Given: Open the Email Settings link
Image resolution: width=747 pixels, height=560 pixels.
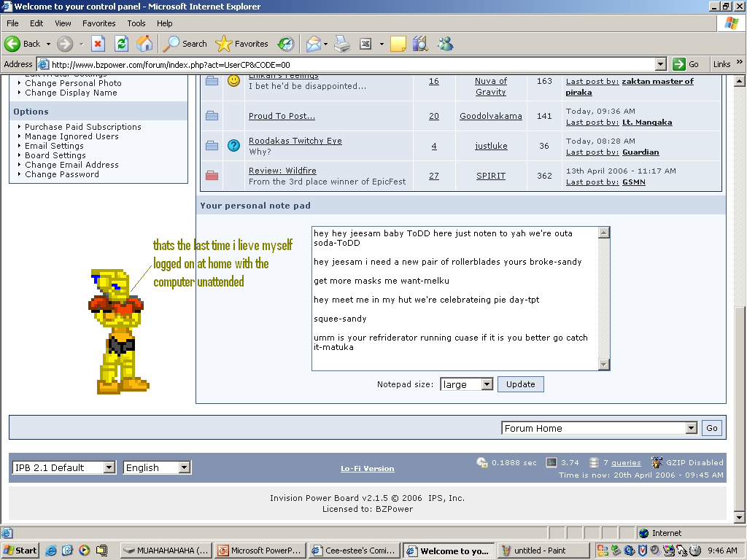Looking at the screenshot, I should (54, 146).
